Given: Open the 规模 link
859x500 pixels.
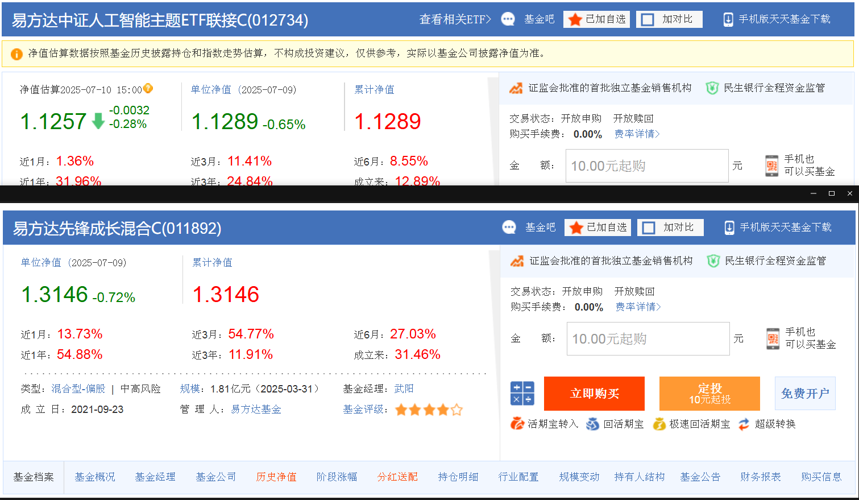Looking at the screenshot, I should (190, 389).
